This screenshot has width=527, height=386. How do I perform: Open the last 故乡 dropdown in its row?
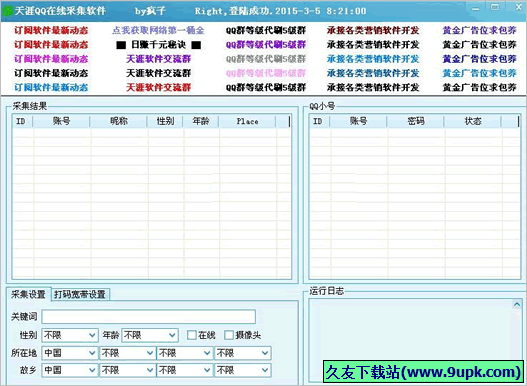243,370
